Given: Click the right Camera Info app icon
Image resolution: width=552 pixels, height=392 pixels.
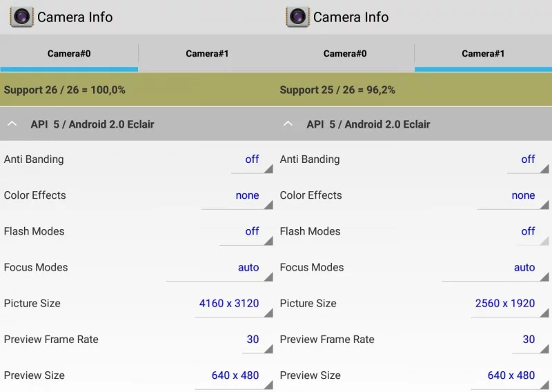Looking at the screenshot, I should (x=297, y=17).
